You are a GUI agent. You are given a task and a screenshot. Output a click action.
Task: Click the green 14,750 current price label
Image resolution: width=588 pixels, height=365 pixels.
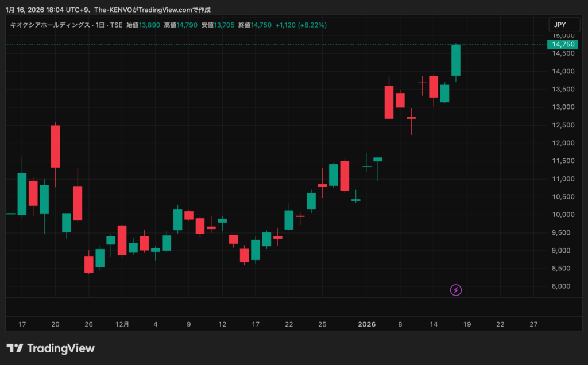click(x=563, y=44)
